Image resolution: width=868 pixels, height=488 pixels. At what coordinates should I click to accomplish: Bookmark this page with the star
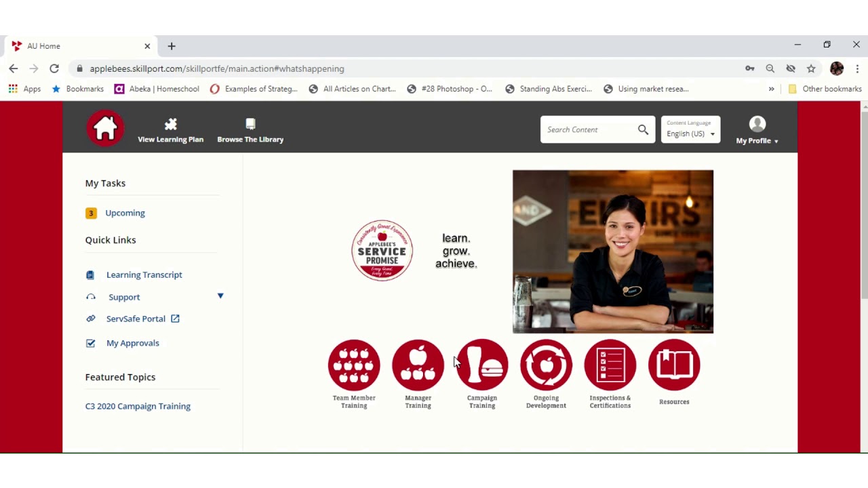click(x=811, y=68)
